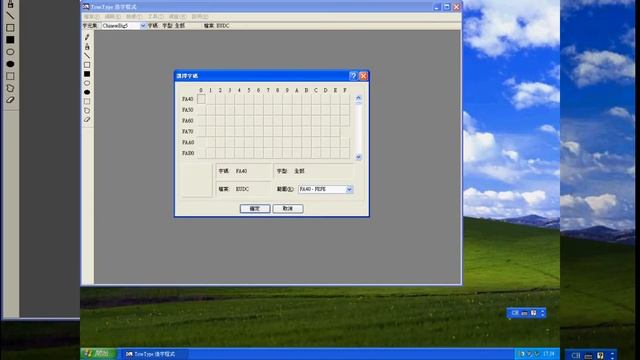
Task: Click the system tray clock
Action: point(549,354)
